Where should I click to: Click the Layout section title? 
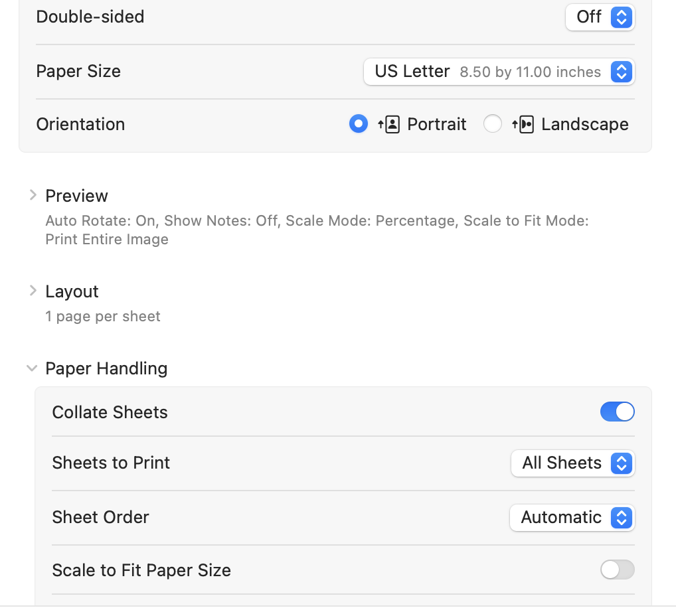[72, 291]
